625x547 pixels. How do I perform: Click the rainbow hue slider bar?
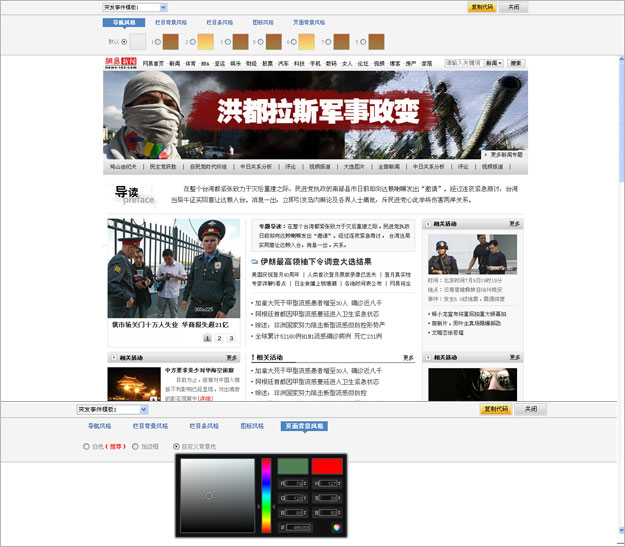pos(266,496)
